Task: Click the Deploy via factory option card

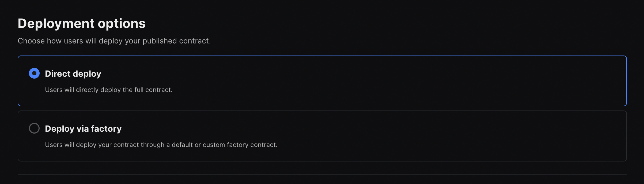Action: [321, 136]
